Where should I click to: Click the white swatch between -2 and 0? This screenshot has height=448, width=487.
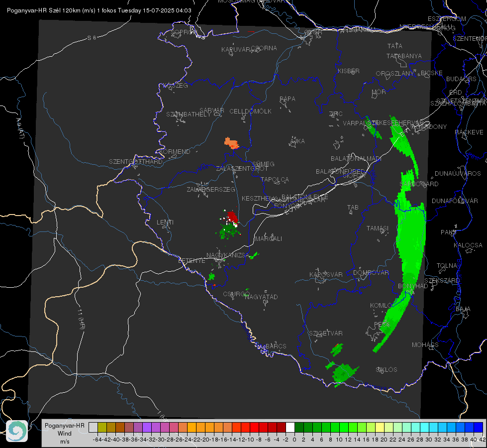290,427
